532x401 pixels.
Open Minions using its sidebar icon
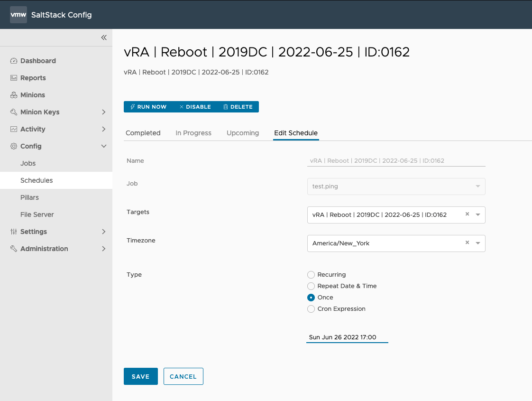click(x=13, y=95)
